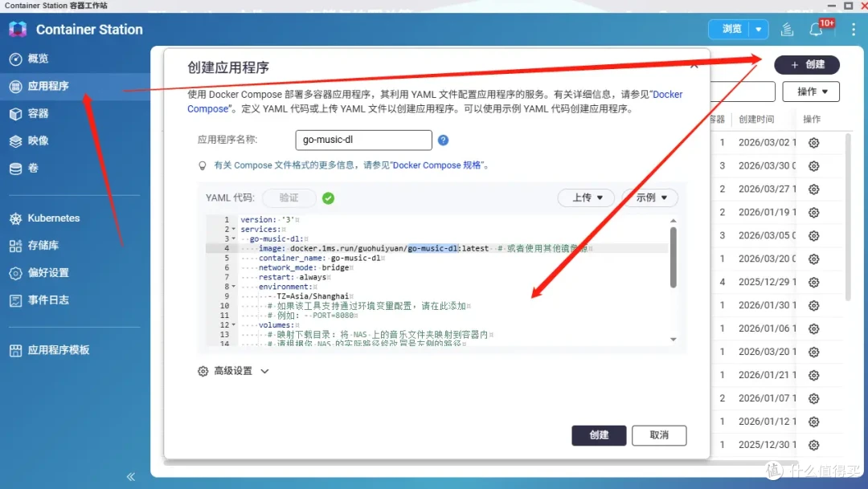
Task: Open the Docker Compose 规格 link
Action: [436, 165]
